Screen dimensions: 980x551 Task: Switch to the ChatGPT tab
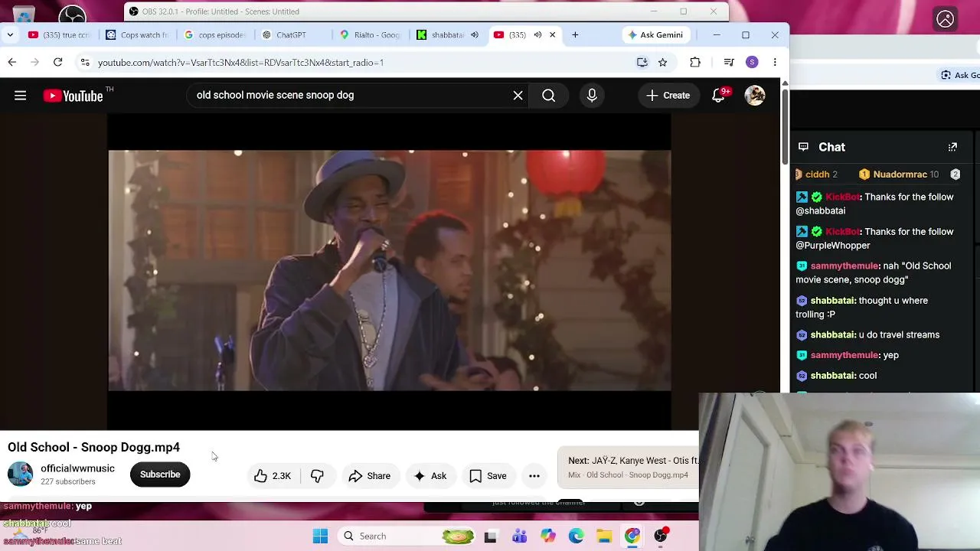point(293,34)
